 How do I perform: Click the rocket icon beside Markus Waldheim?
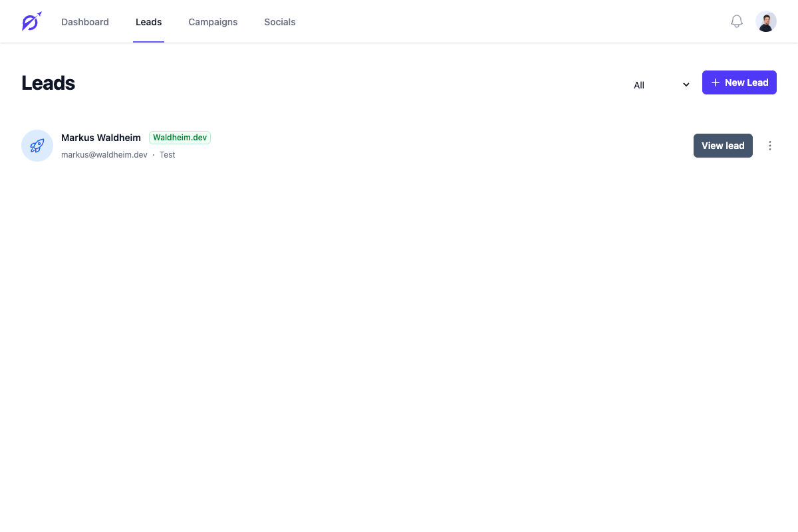(x=37, y=146)
